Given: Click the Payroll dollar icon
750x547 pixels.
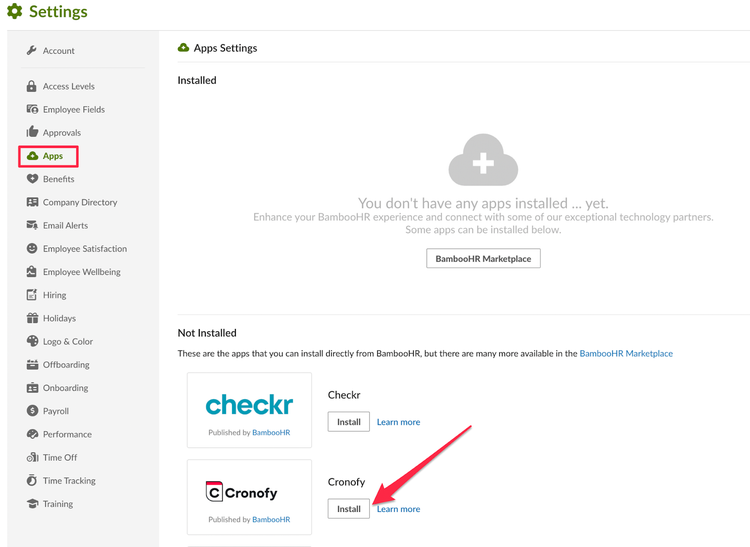Looking at the screenshot, I should [32, 411].
